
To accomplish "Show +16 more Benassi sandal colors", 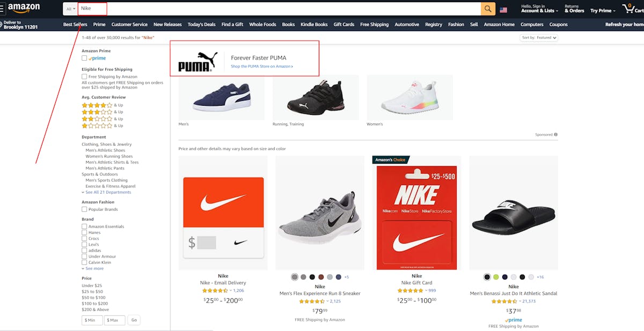I will [540, 277].
